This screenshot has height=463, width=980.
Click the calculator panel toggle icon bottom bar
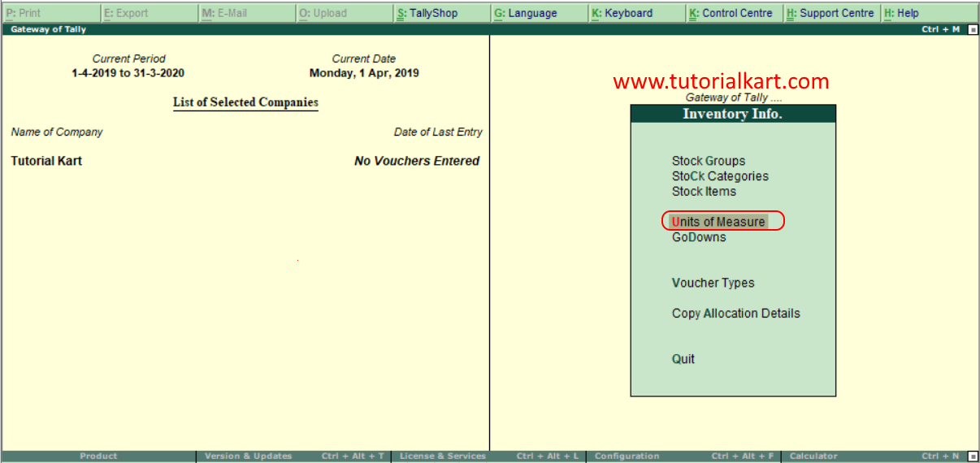(x=973, y=457)
